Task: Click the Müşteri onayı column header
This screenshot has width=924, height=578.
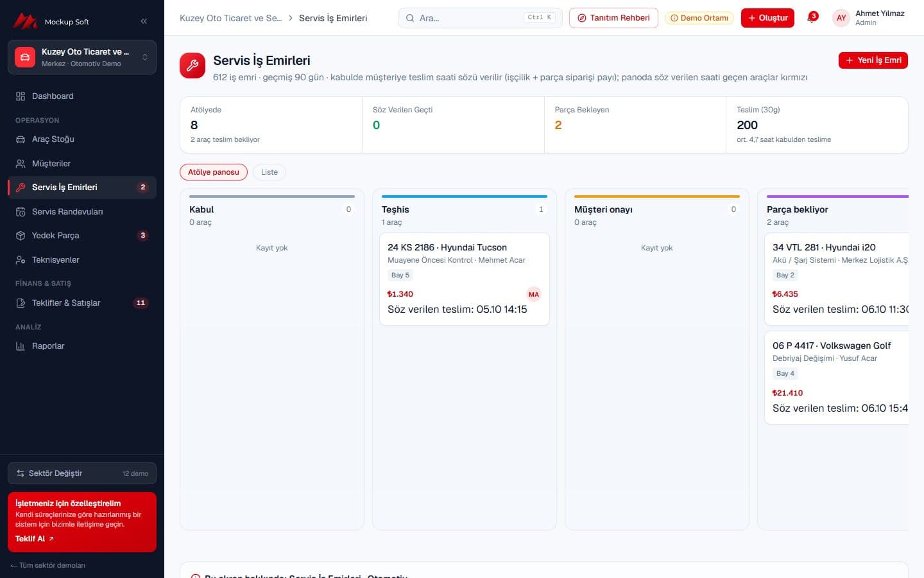Action: tap(603, 209)
